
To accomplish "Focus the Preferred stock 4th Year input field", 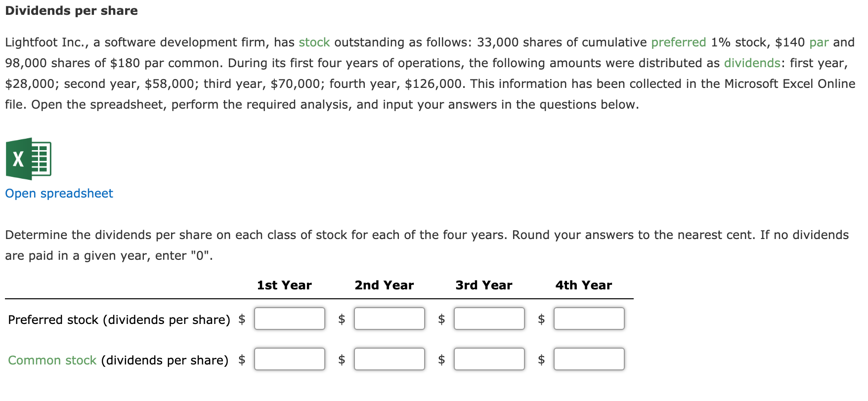I will (588, 319).
